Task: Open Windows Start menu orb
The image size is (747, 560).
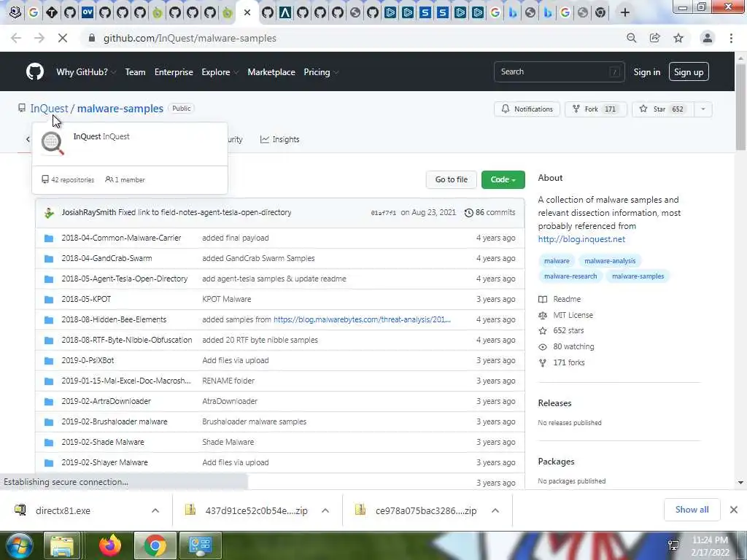Action: coord(19,545)
